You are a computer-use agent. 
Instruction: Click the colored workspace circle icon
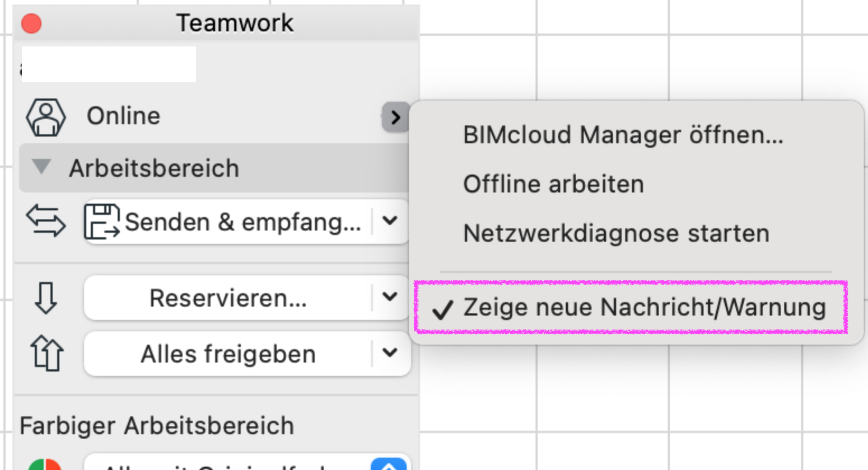pos(45,464)
